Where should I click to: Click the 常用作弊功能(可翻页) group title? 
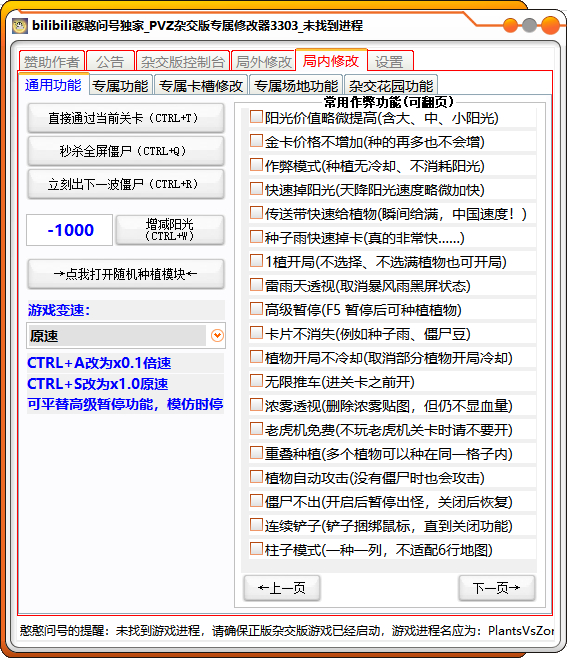click(389, 102)
